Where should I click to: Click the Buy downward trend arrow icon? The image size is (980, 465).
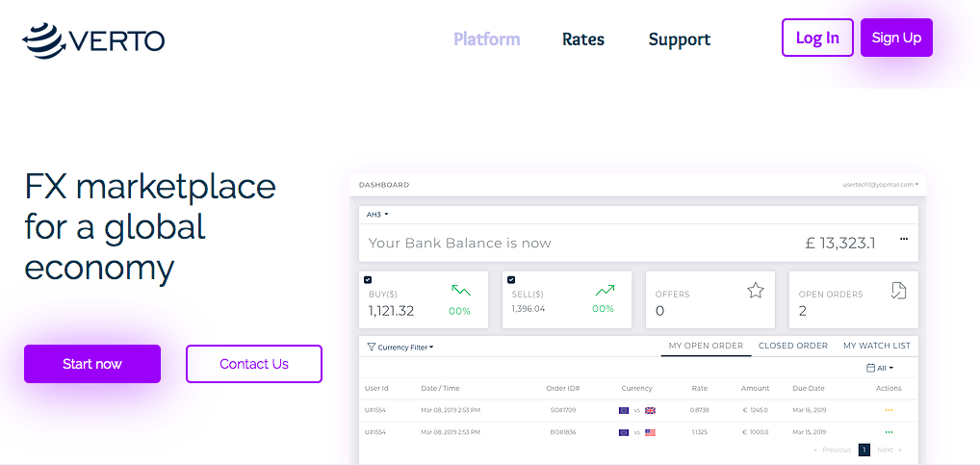(461, 290)
